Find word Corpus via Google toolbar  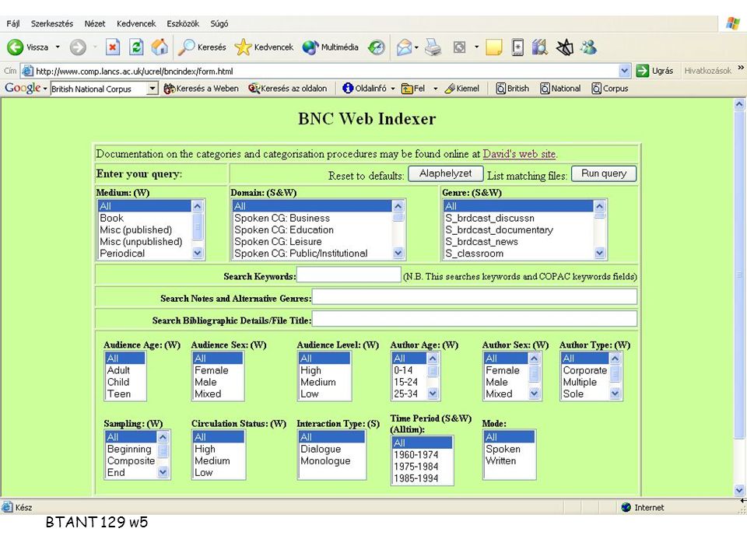pyautogui.click(x=610, y=89)
